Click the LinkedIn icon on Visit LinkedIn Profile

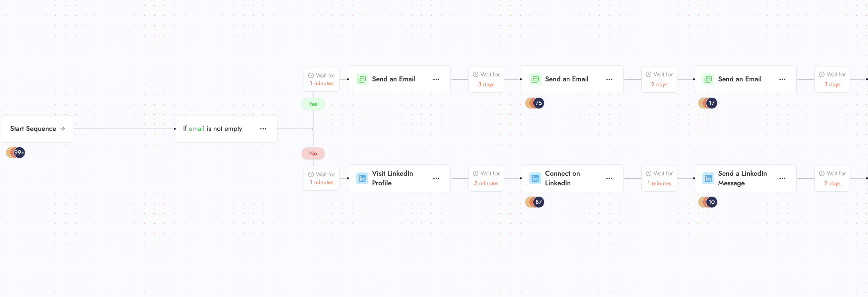(362, 178)
